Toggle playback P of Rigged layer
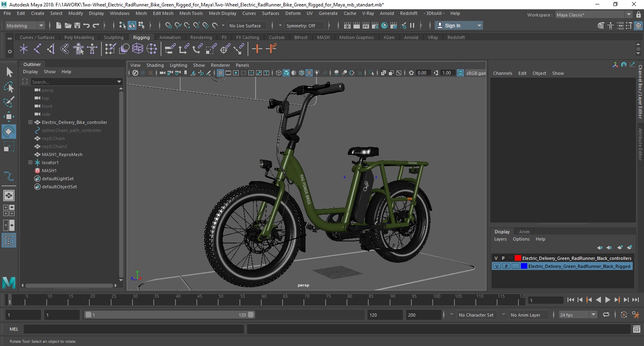 (506, 266)
